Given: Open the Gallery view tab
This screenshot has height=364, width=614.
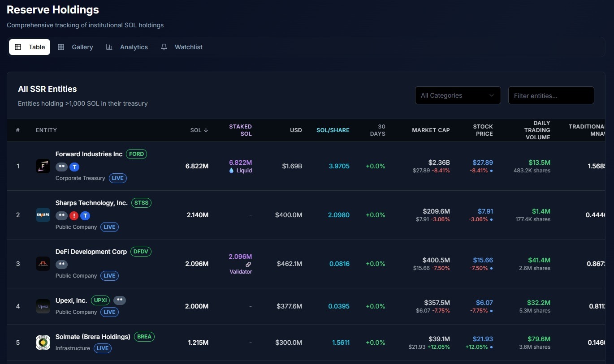Looking at the screenshot, I should click(x=75, y=47).
